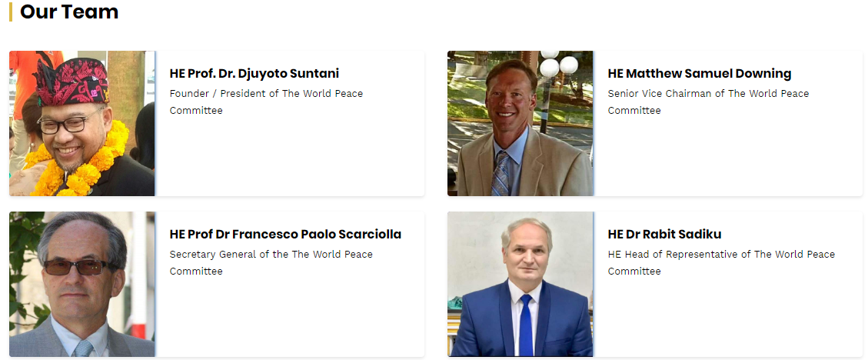868x360 pixels.
Task: Click the yellow accent bar beside Our Team
Action: 11,12
